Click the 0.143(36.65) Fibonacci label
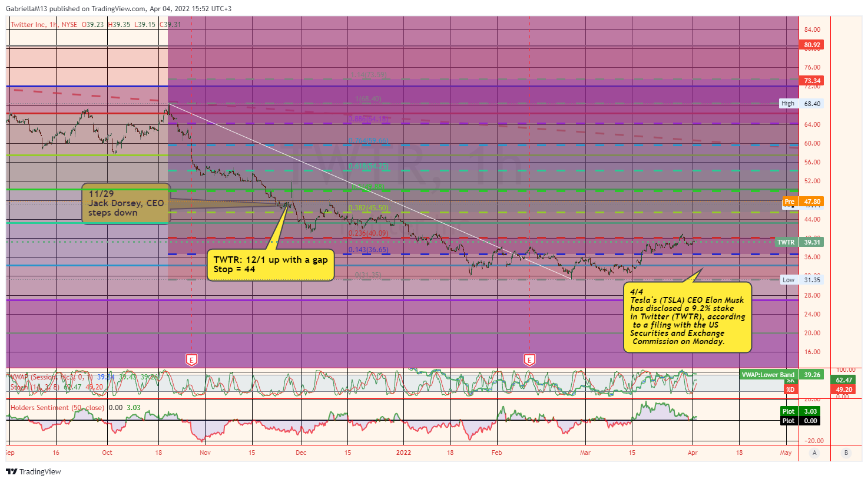This screenshot has height=482, width=868. 369,250
